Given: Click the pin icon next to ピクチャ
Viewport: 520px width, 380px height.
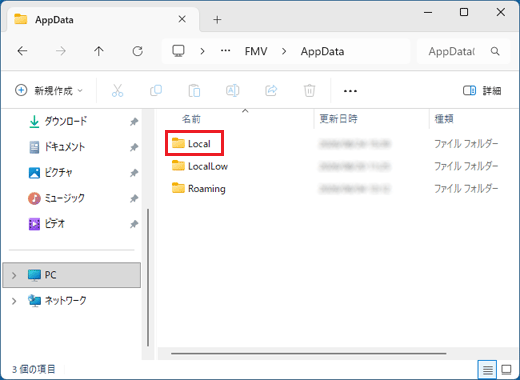Looking at the screenshot, I should 134,173.
